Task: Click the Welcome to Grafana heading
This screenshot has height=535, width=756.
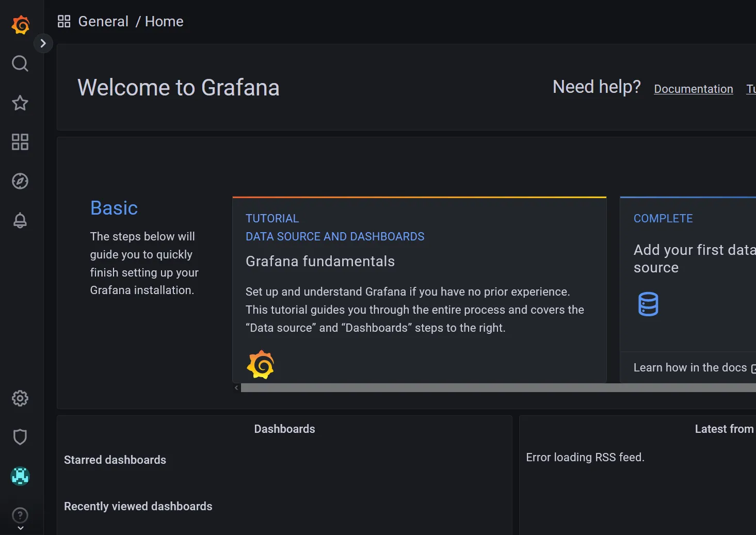Action: coord(179,88)
